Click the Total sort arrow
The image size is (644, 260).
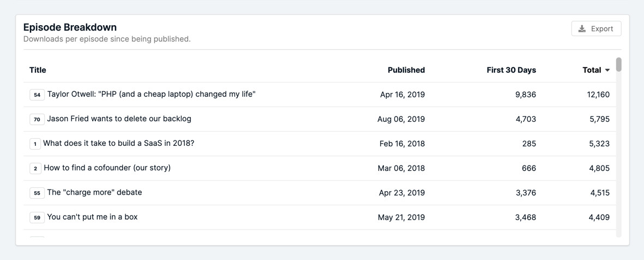pyautogui.click(x=607, y=70)
